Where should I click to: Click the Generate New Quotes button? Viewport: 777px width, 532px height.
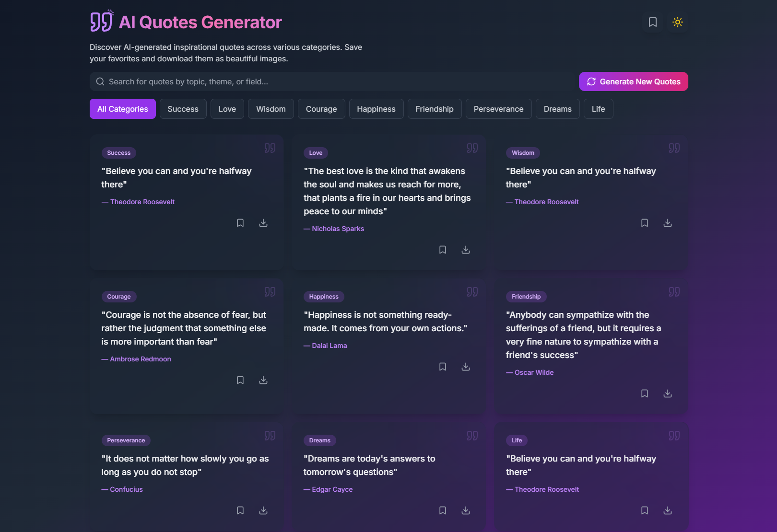point(633,81)
